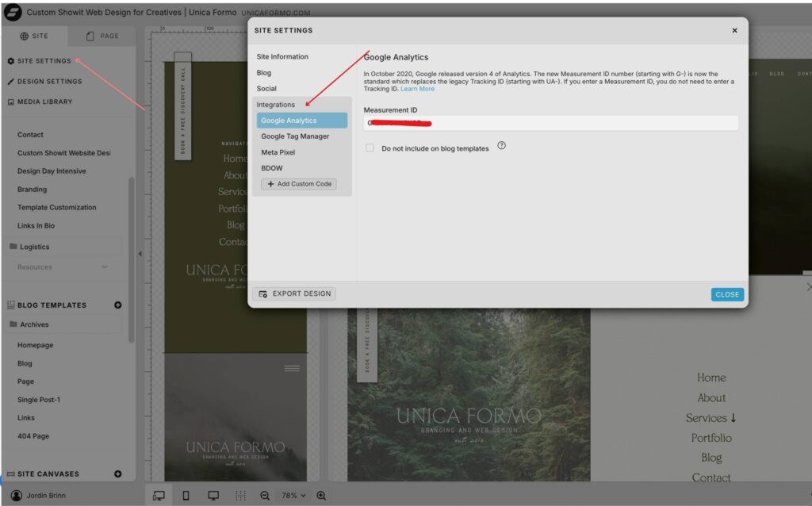Image resolution: width=812 pixels, height=506 pixels.
Task: Add a new blog template
Action: pyautogui.click(x=118, y=305)
